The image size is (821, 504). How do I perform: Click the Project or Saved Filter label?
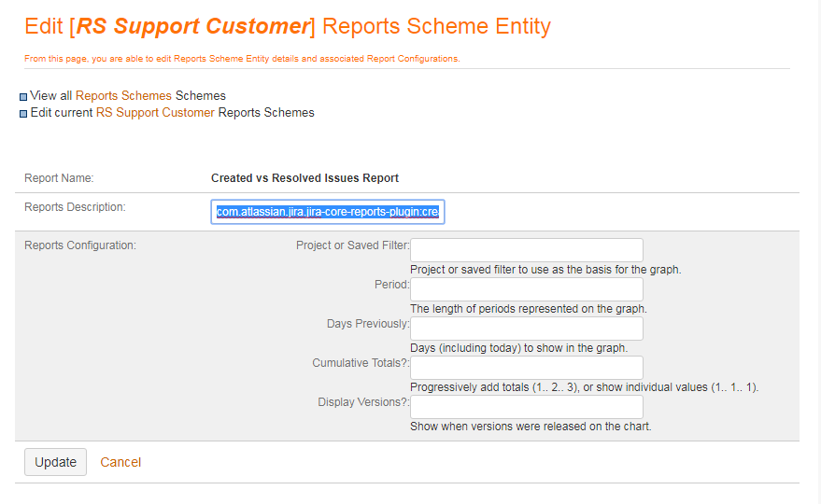[x=353, y=245]
